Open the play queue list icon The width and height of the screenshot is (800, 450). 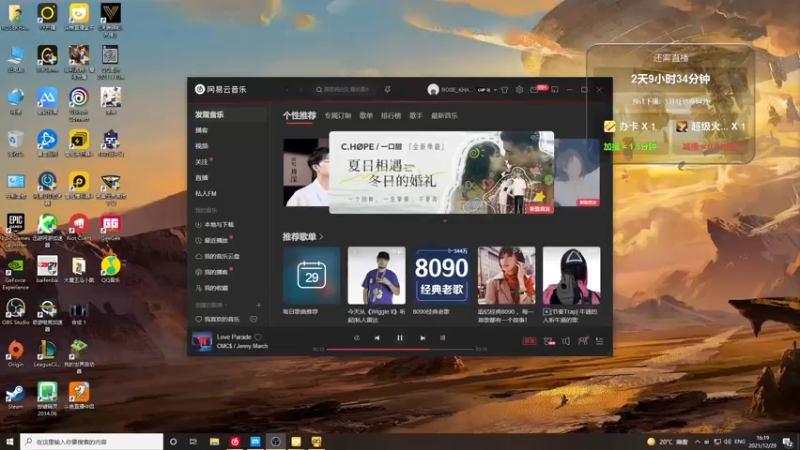coord(599,341)
